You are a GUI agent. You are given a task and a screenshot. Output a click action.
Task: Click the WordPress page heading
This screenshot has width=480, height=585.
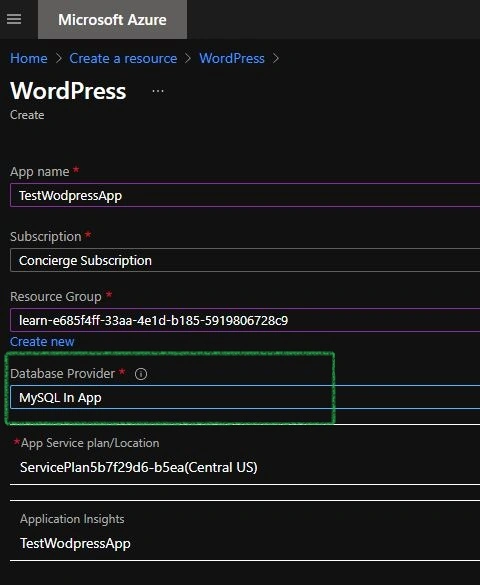[x=68, y=91]
